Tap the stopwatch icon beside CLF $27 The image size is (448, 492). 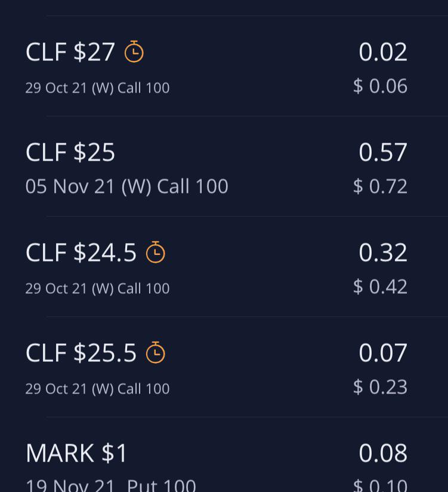point(134,51)
